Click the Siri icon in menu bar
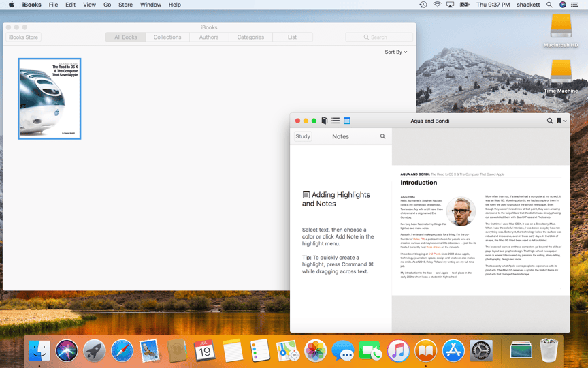The image size is (588, 368). tap(563, 5)
